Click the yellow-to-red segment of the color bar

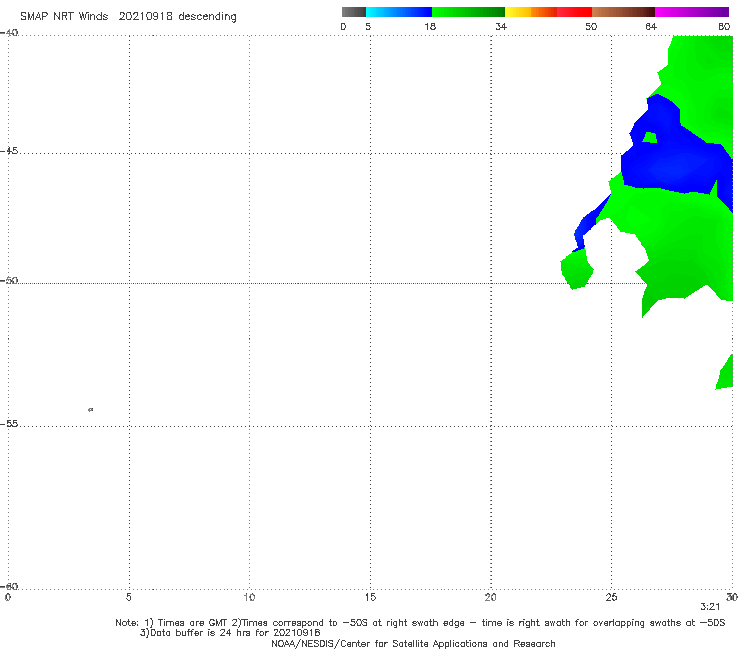pos(548,12)
